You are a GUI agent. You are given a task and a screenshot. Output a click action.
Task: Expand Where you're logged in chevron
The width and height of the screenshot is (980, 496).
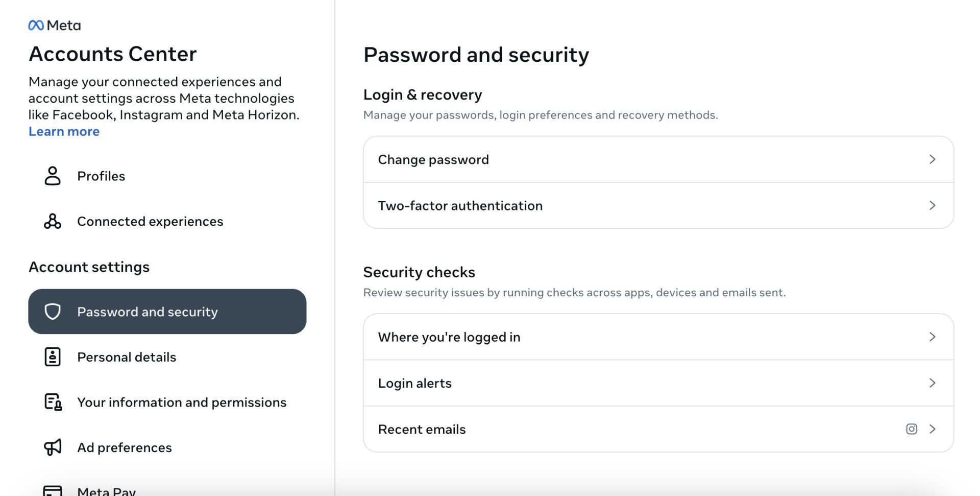[933, 337]
